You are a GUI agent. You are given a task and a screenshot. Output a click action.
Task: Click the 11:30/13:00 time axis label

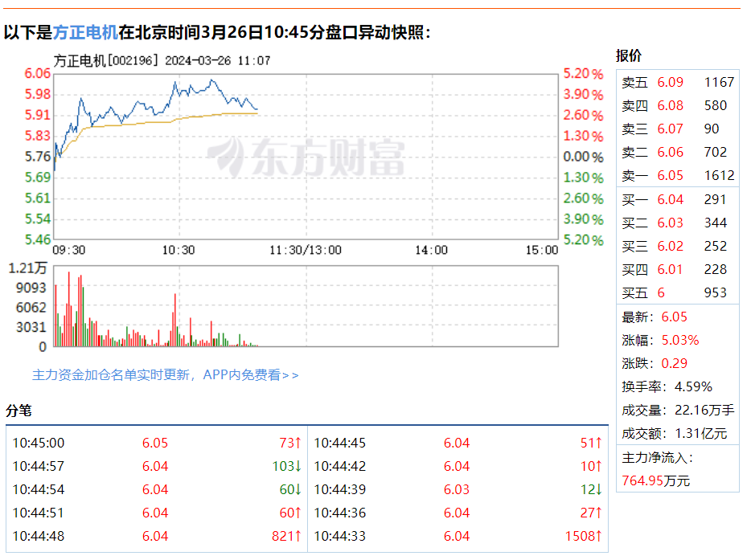[306, 250]
